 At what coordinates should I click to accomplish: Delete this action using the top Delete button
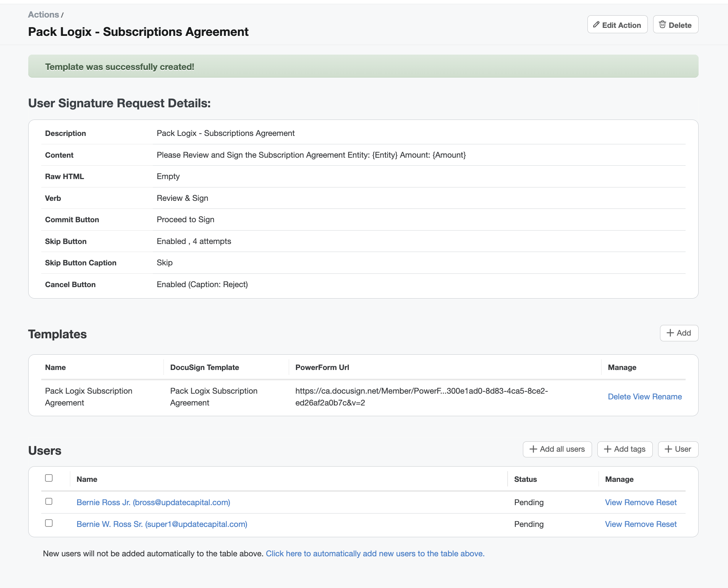675,25
